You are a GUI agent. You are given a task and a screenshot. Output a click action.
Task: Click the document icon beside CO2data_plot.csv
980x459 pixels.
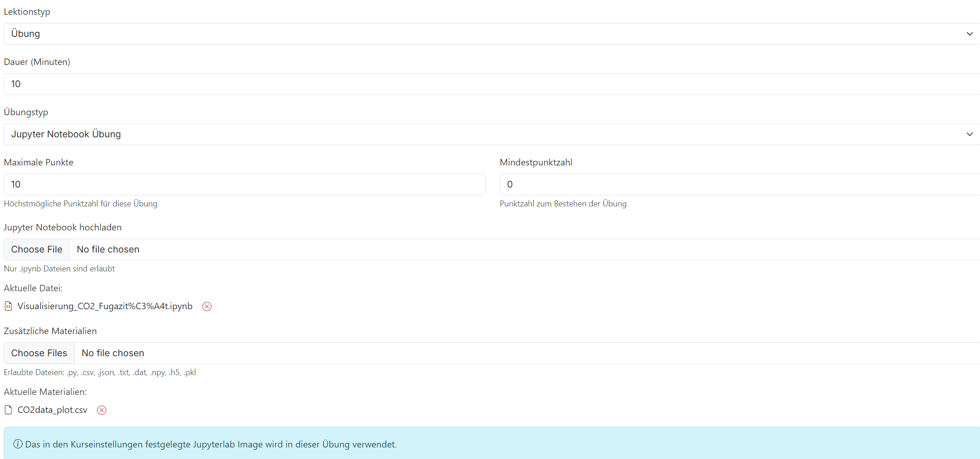pyautogui.click(x=8, y=410)
